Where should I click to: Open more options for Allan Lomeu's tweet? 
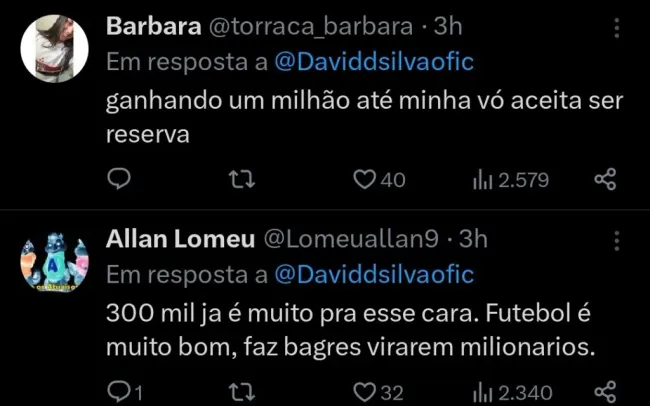(617, 242)
